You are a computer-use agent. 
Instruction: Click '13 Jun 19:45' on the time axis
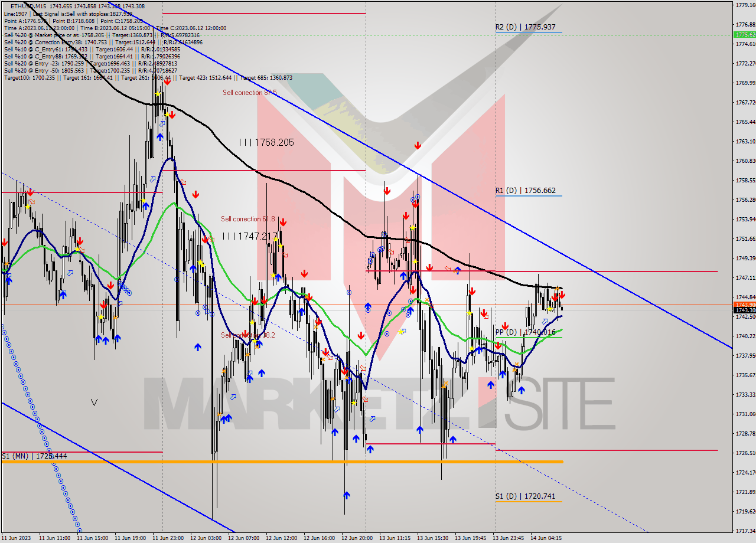pyautogui.click(x=470, y=538)
